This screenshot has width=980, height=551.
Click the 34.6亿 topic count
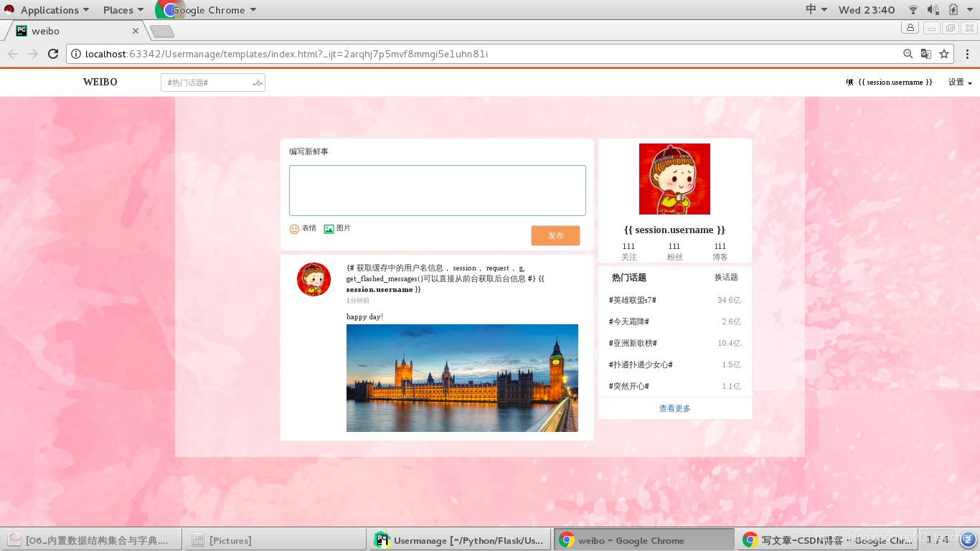click(x=729, y=300)
